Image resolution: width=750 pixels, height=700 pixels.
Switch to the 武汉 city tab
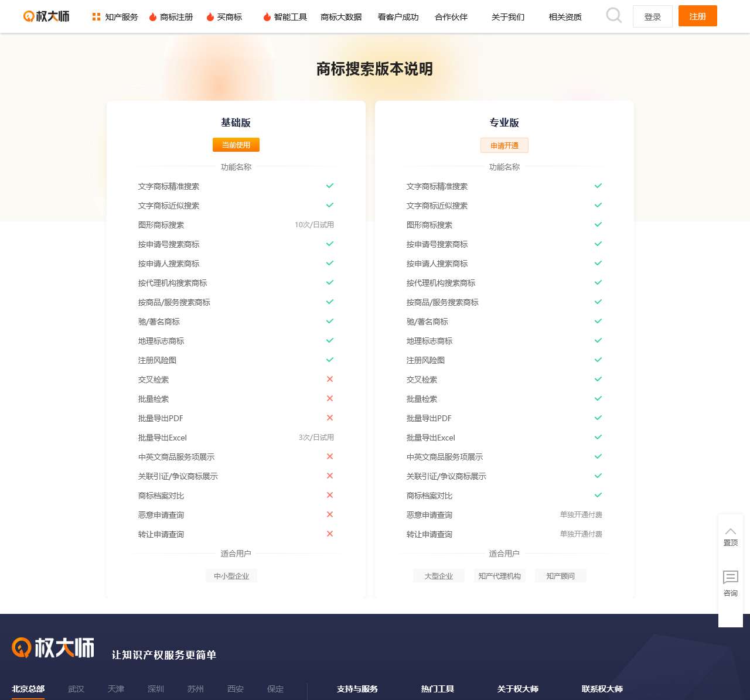[x=76, y=689]
